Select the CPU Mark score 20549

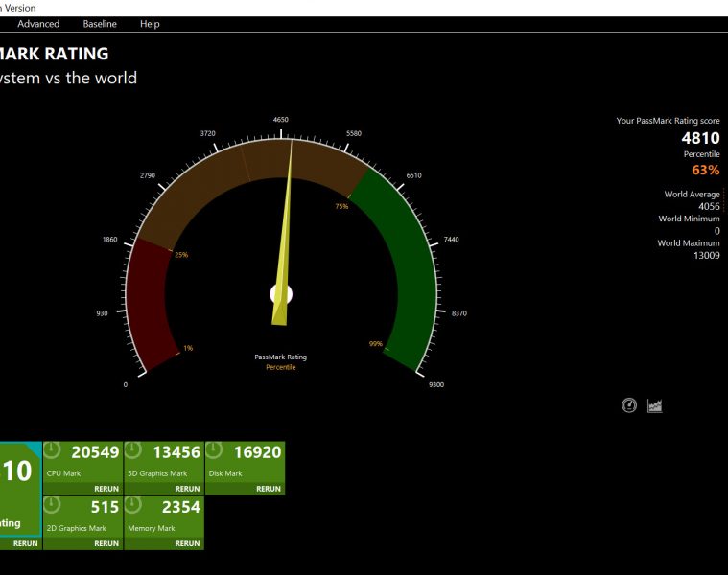[95, 452]
